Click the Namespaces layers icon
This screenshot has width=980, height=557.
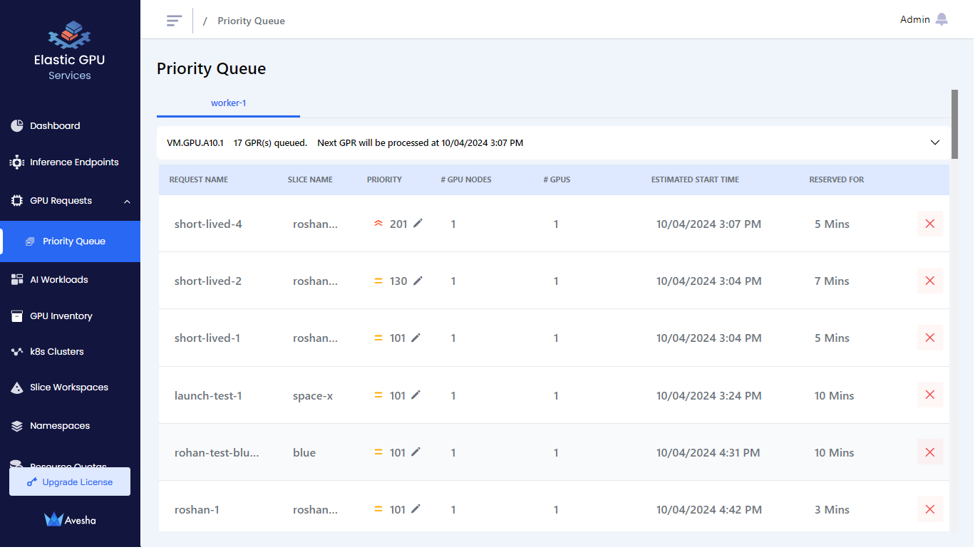17,426
